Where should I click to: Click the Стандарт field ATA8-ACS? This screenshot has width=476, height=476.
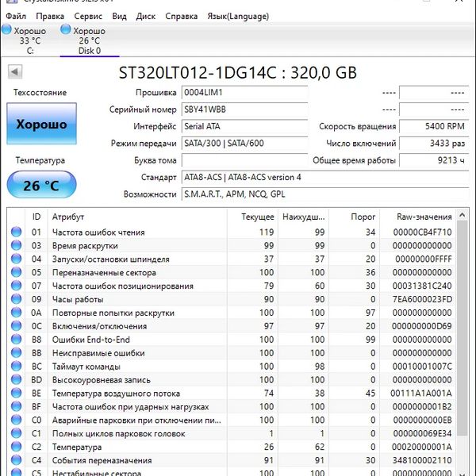point(325,177)
